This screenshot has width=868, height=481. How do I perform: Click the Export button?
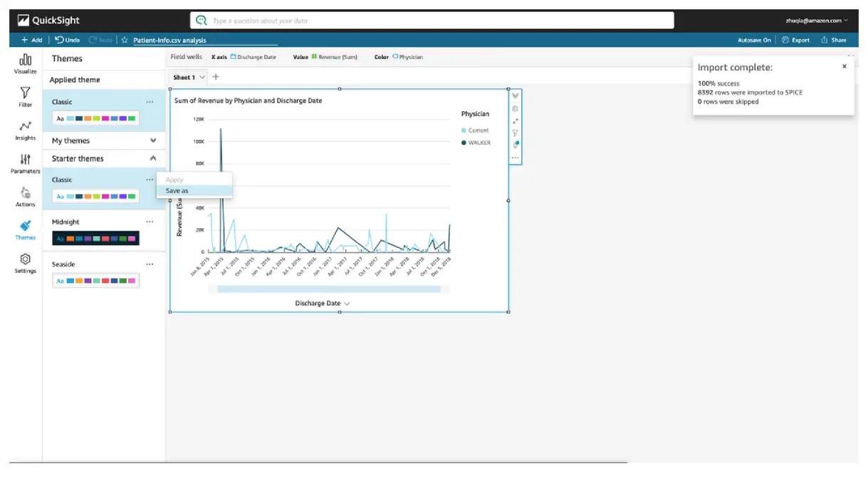pos(795,41)
